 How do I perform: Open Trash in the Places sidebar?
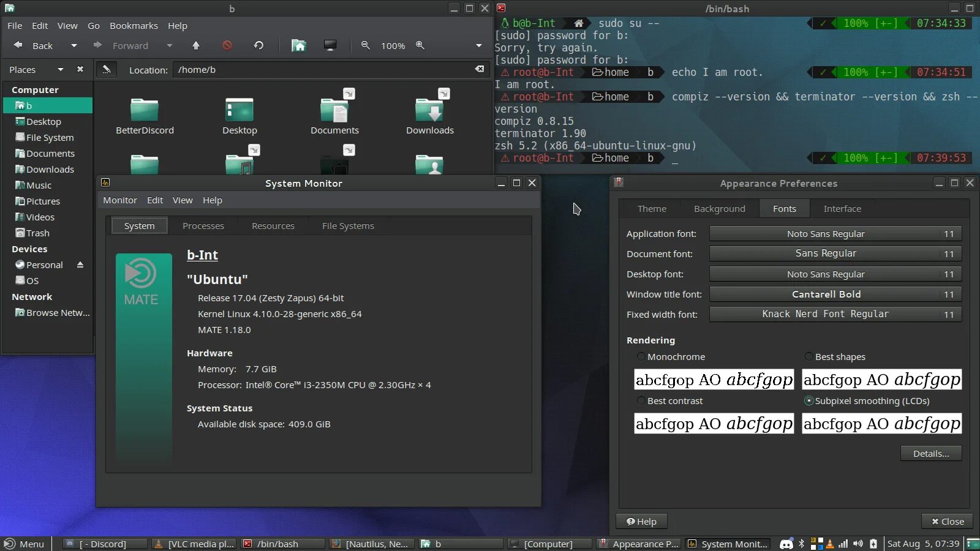[48, 233]
